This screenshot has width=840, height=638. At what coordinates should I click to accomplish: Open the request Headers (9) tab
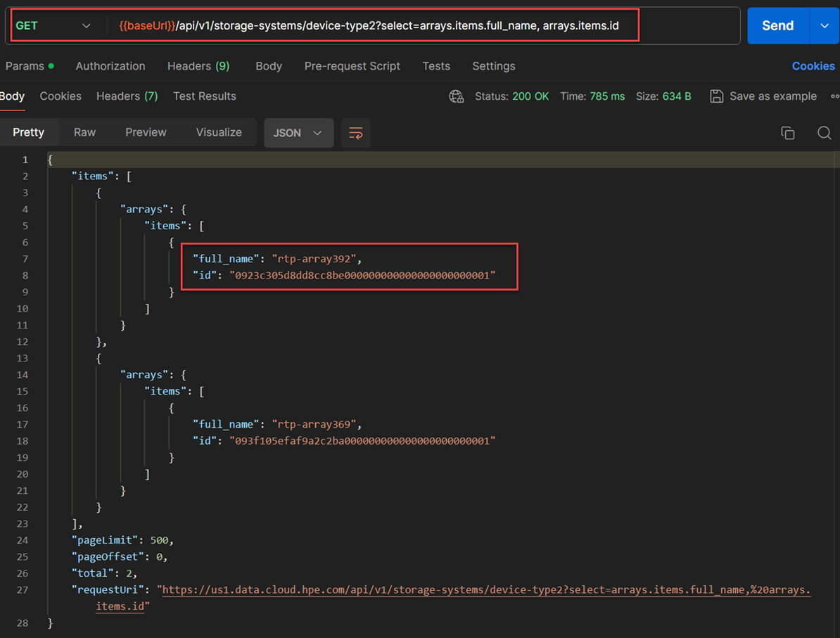(198, 66)
